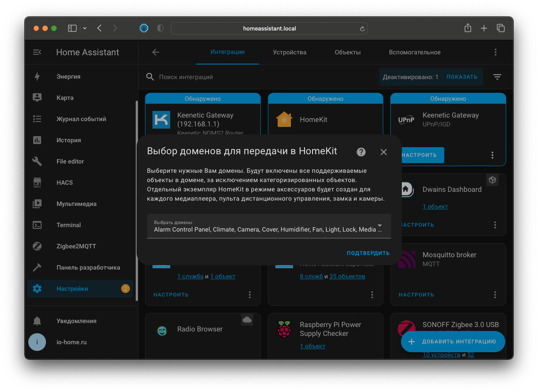Open Уведомления notifications

[80, 321]
